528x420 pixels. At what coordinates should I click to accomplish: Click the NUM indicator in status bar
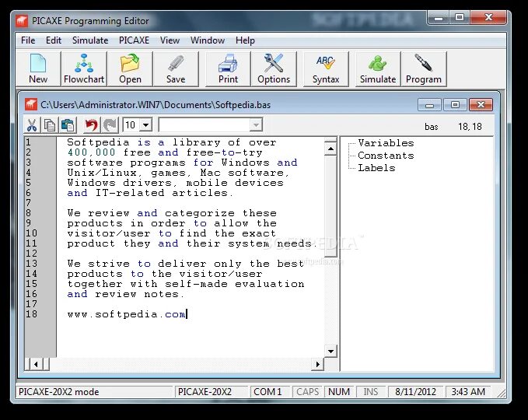(339, 392)
